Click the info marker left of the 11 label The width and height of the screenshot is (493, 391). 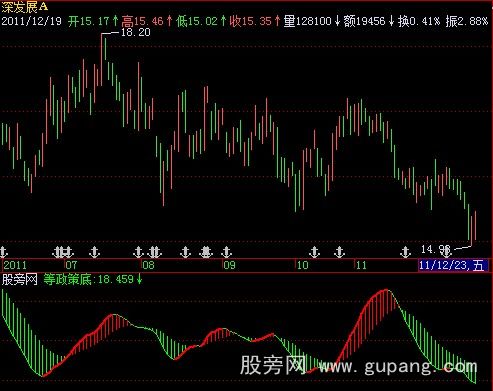pyautogui.click(x=339, y=252)
